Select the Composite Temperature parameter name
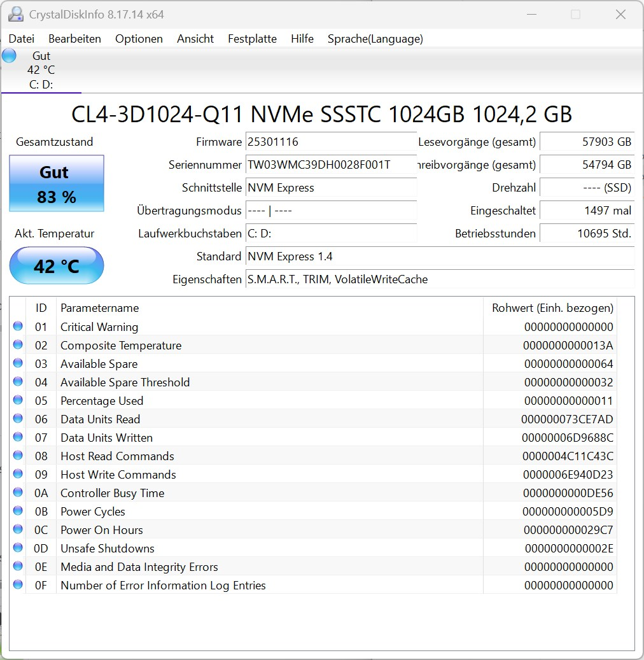Screen dimensions: 644x660 pos(121,346)
